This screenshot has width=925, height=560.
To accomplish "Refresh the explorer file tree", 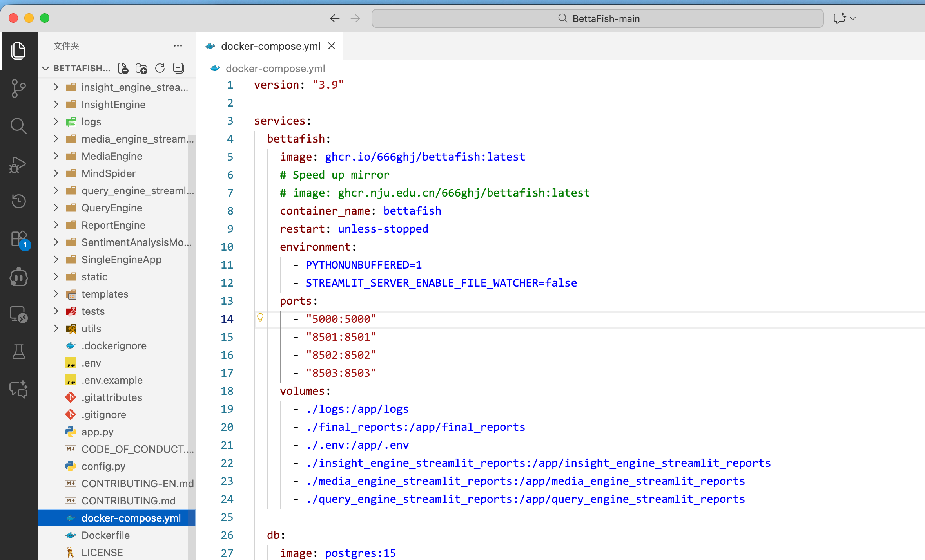I will click(160, 69).
